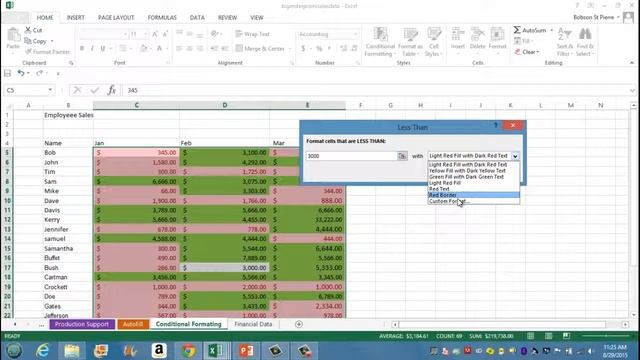Click the Clear command icon
The image size is (640, 360).
pos(517,52)
